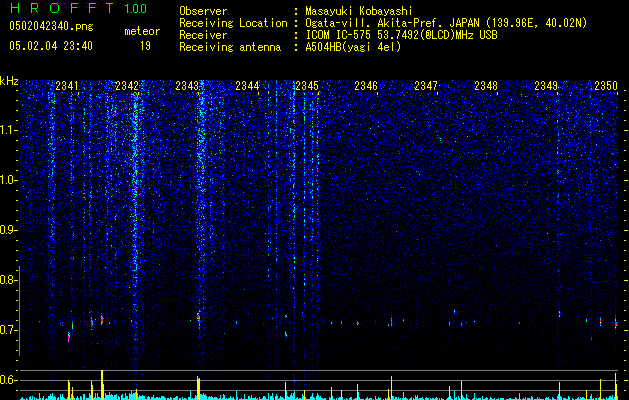
Task: Pick the 2345 time marker
Action: (x=307, y=86)
